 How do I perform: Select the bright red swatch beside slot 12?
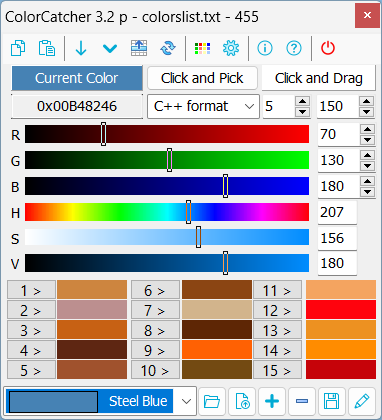(341, 310)
